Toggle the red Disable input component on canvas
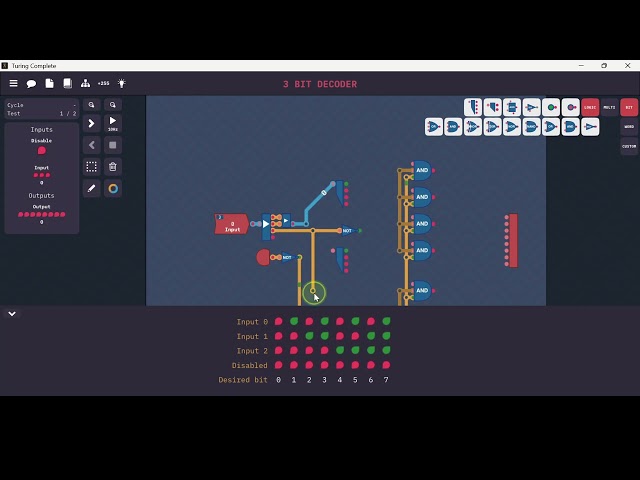 tap(263, 257)
